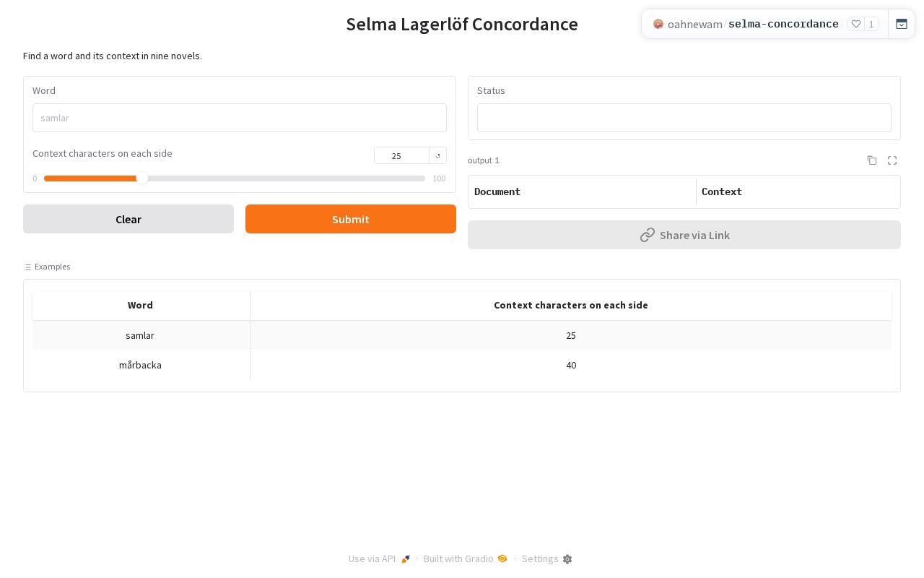The width and height of the screenshot is (924, 578).
Task: Open the Settings link in footer
Action: pos(547,559)
